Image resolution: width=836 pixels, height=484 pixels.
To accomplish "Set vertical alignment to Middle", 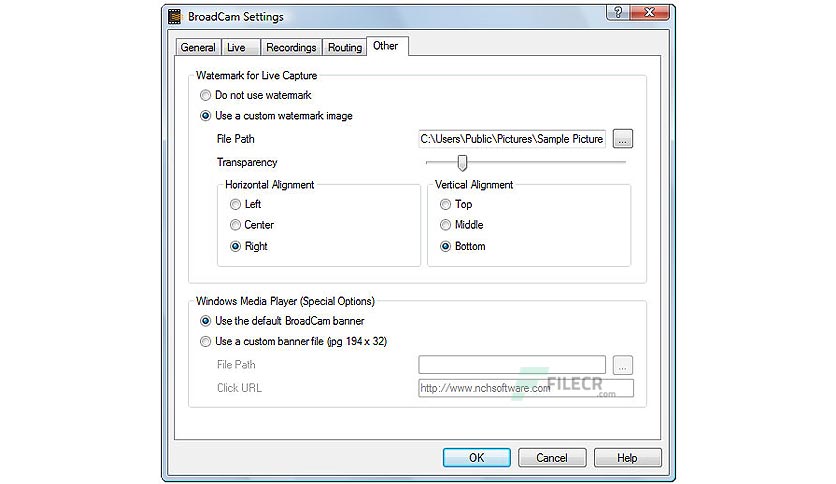I will (x=462, y=225).
